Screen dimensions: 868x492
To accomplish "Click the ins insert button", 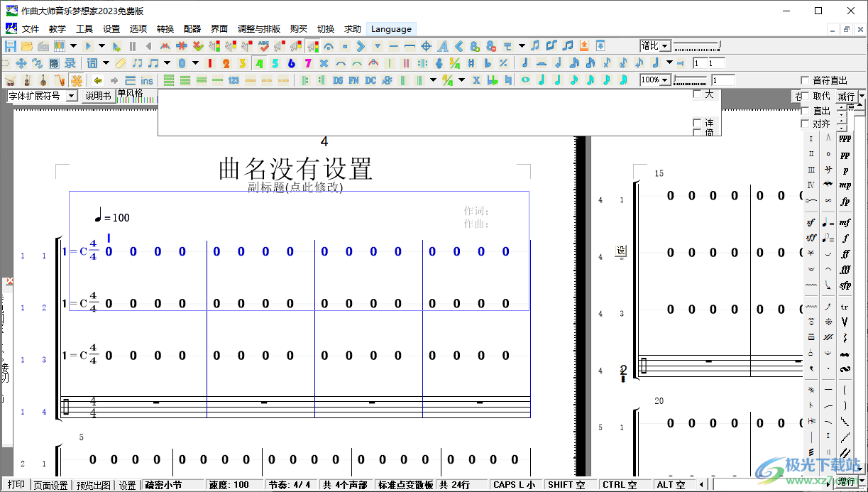I will [145, 80].
